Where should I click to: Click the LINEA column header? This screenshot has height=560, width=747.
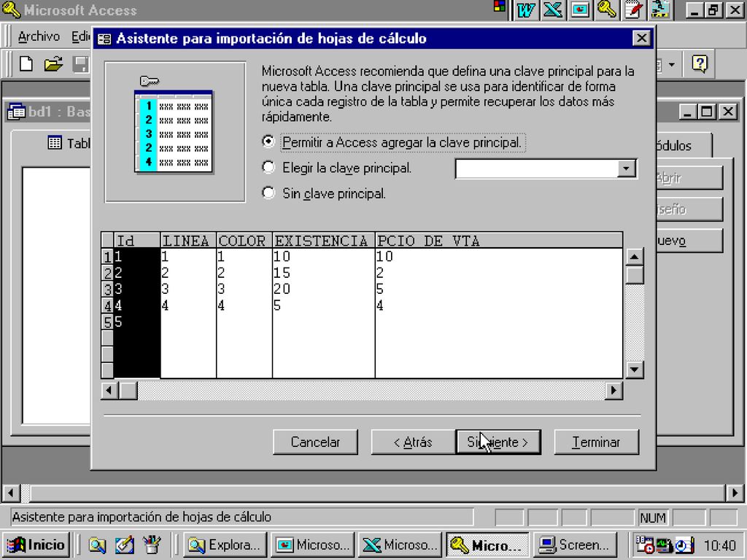(188, 241)
